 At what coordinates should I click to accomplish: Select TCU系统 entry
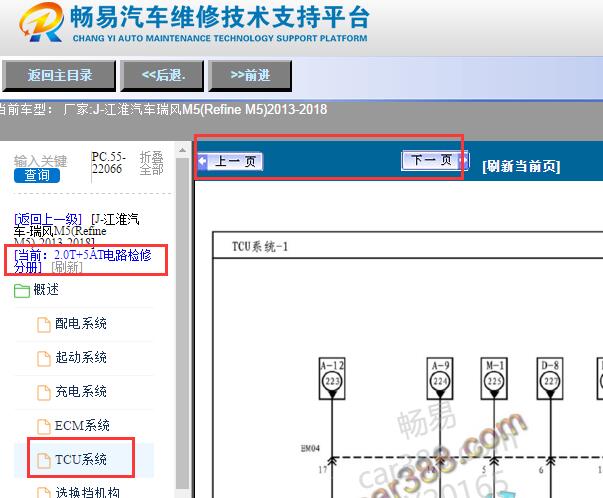point(81,459)
